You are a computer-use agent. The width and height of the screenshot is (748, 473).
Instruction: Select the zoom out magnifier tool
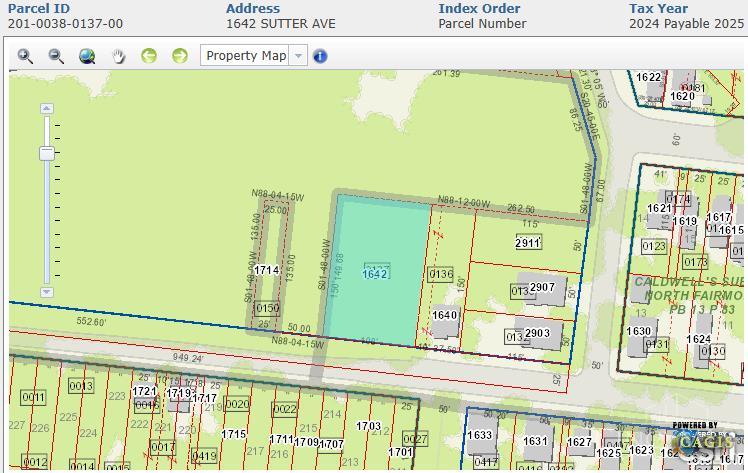56,56
